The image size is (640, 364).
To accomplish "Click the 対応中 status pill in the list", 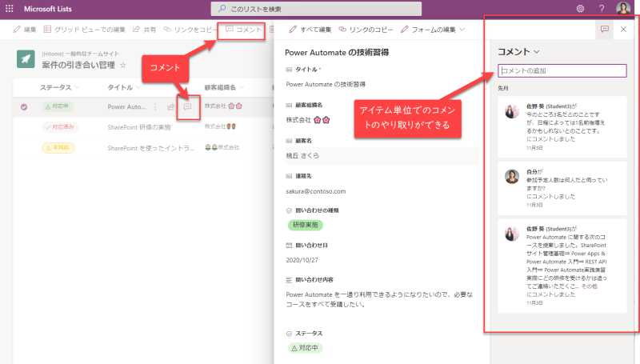I will [x=58, y=106].
